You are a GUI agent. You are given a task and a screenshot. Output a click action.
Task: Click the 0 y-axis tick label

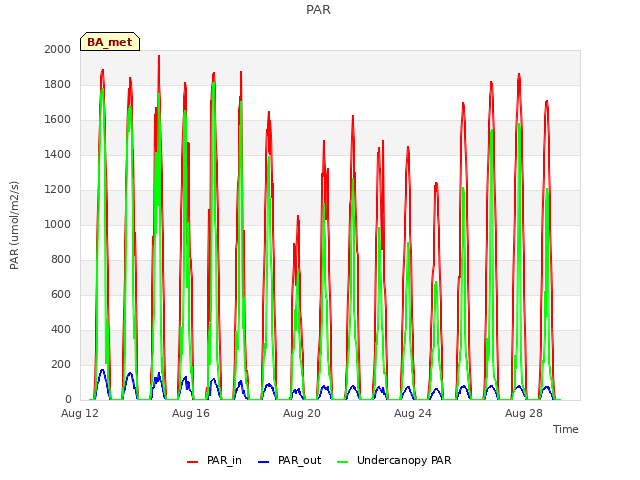[x=68, y=400]
